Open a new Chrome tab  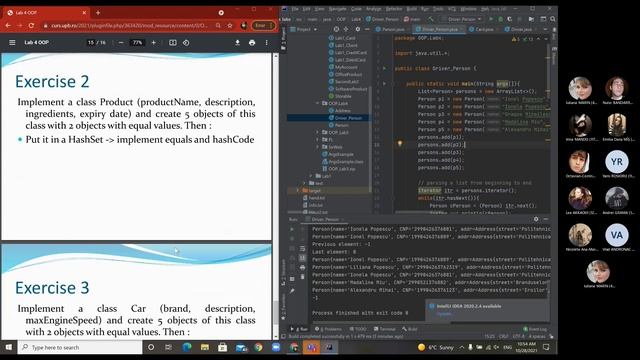(x=98, y=13)
